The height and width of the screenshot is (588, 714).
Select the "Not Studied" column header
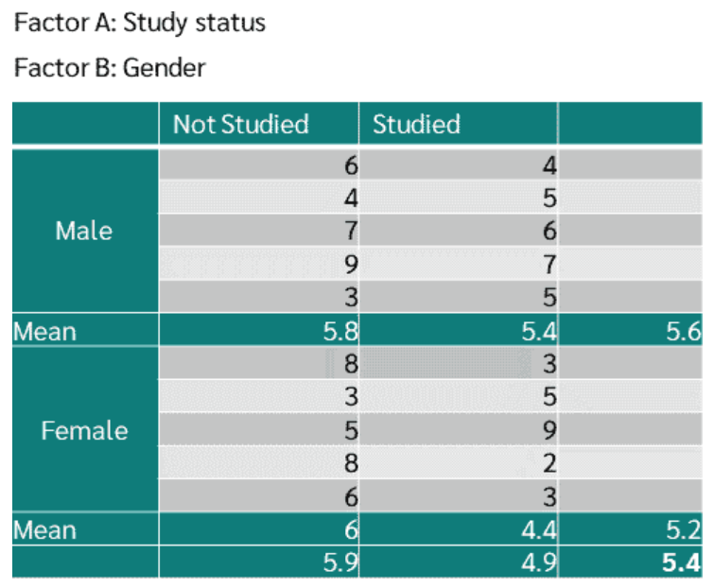240,124
